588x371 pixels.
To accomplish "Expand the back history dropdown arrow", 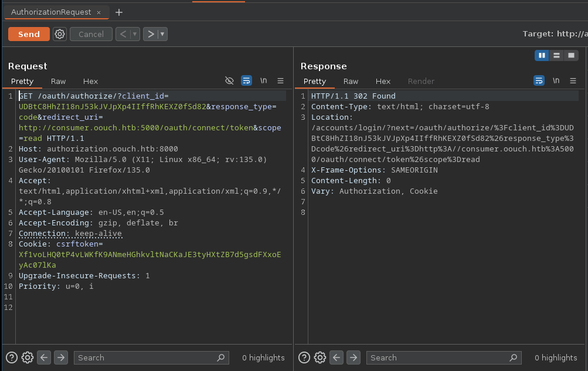I will 135,34.
